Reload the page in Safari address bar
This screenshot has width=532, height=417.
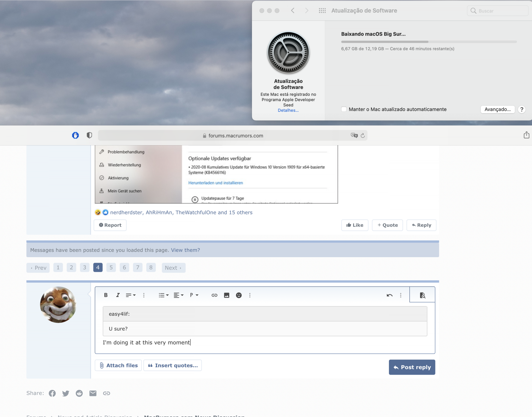coord(363,136)
